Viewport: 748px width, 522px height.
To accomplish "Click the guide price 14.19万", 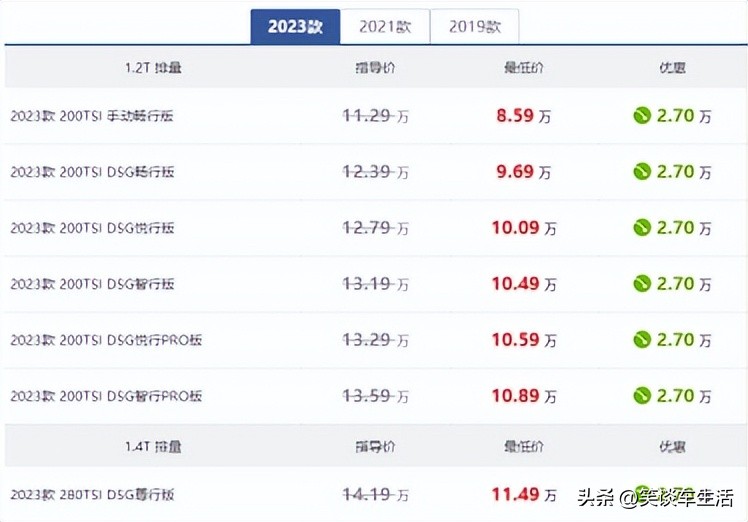I will coord(375,494).
